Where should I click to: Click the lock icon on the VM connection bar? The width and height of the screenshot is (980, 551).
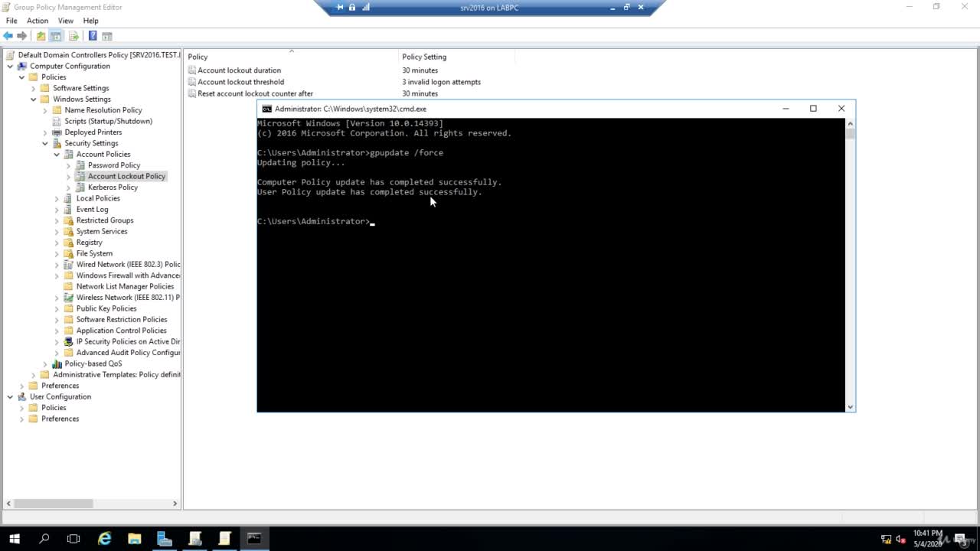click(352, 8)
